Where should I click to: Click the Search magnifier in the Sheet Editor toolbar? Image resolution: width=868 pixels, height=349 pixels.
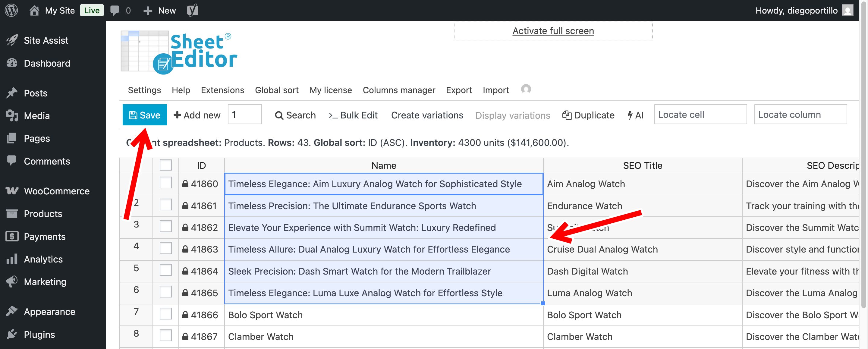279,115
